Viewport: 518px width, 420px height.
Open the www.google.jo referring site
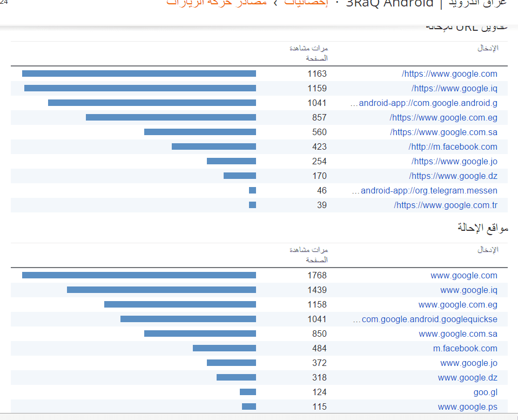(469, 363)
